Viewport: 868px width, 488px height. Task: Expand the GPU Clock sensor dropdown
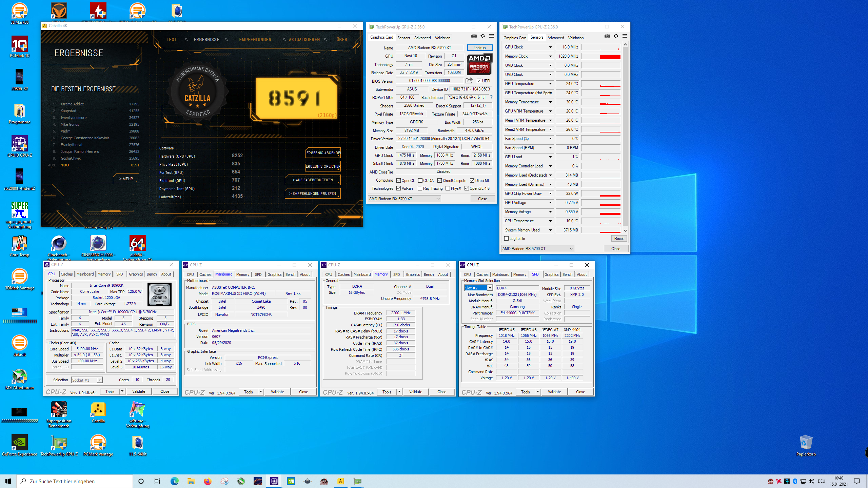[550, 47]
